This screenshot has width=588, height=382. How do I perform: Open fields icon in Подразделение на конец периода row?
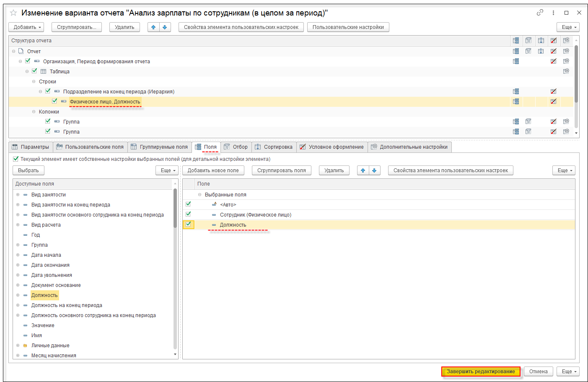pyautogui.click(x=516, y=91)
